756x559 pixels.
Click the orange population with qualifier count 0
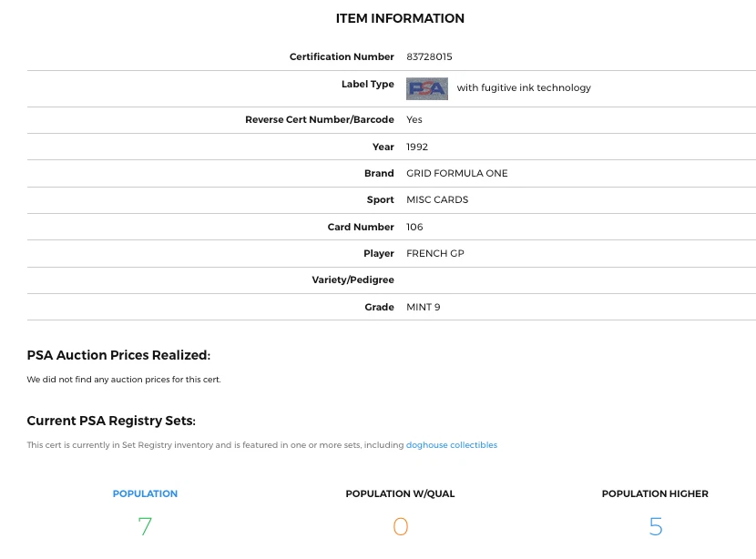pyautogui.click(x=400, y=526)
